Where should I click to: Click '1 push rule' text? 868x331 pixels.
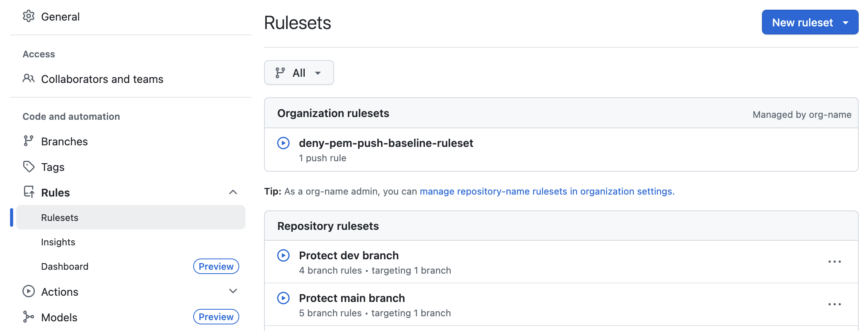[x=322, y=158]
